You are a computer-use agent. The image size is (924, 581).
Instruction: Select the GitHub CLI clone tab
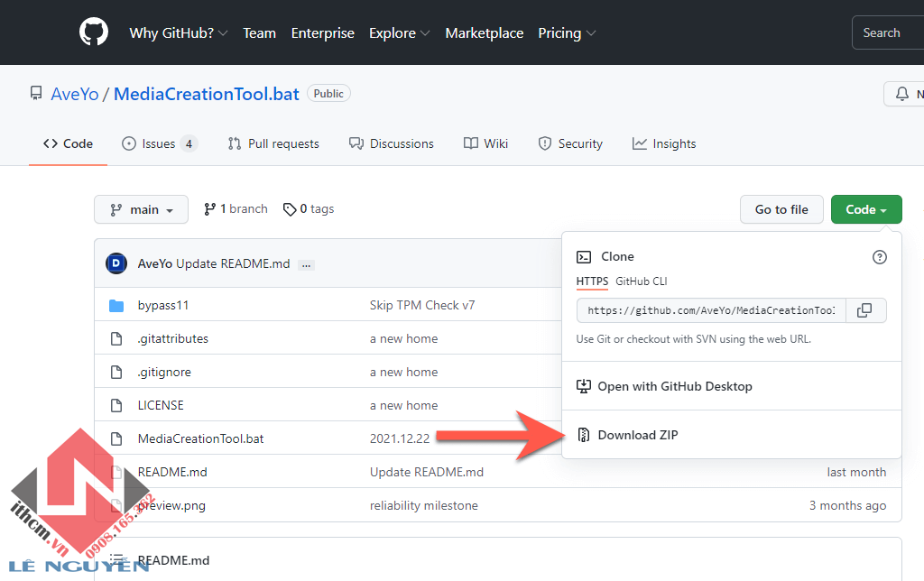pos(642,281)
